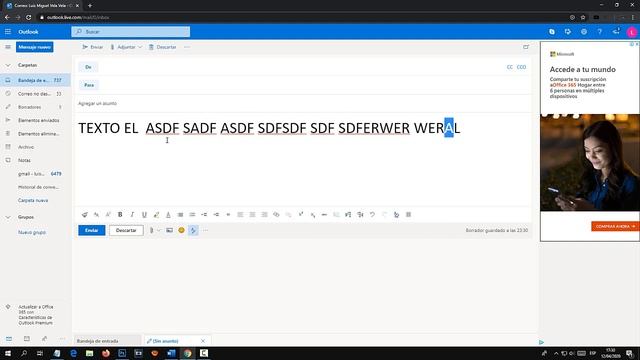The width and height of the screenshot is (640, 360).
Task: Open the Adjuntar dropdown in top toolbar
Action: point(126,47)
